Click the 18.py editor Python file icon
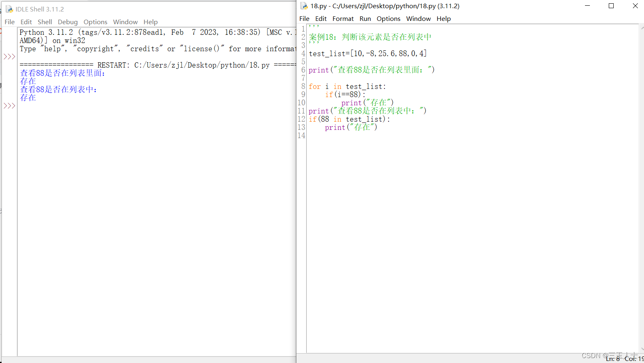 304,6
